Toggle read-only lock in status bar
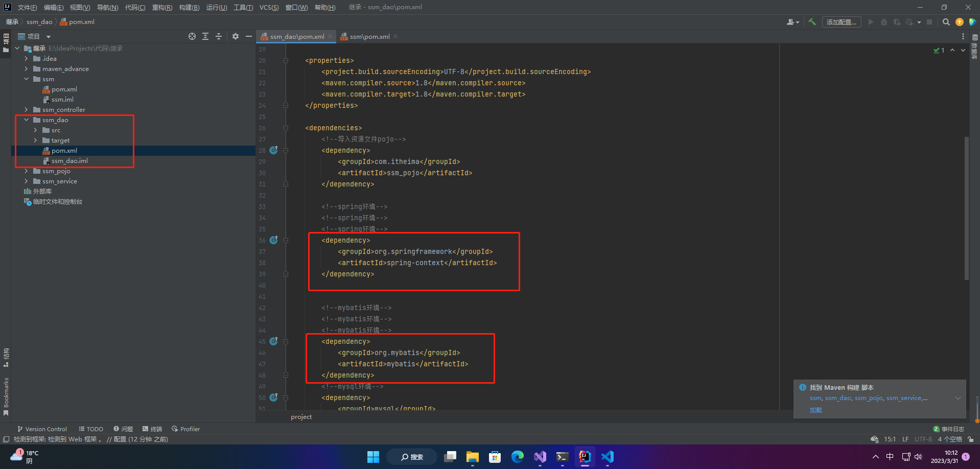Screen dimensions: 980x469 970,439
